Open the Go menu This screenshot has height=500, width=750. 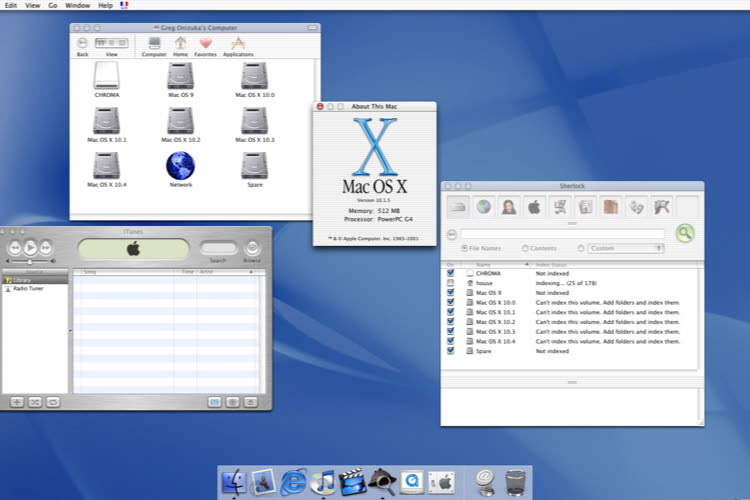[52, 5]
